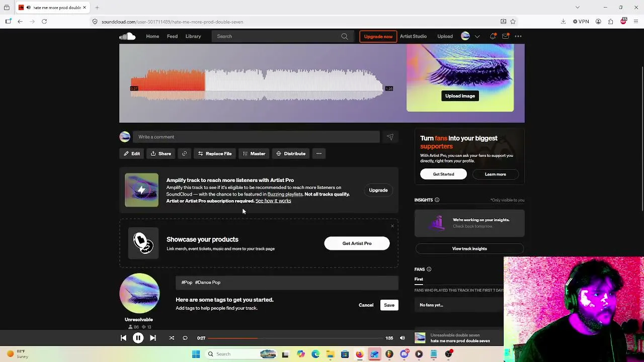
Task: Open the SoundCloud logo home link
Action: (127, 36)
